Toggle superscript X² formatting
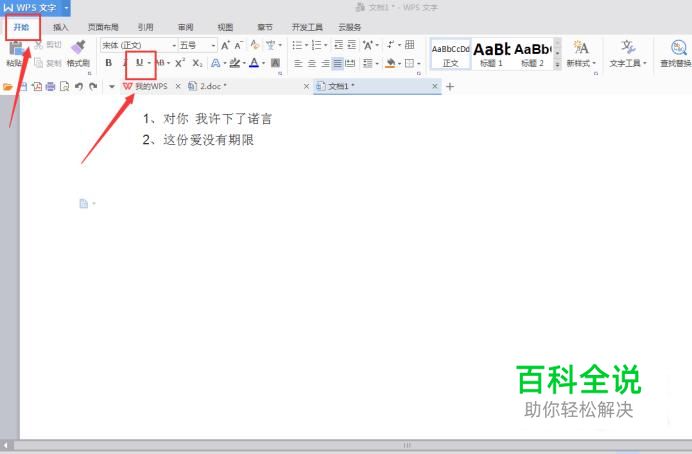 tap(180, 63)
